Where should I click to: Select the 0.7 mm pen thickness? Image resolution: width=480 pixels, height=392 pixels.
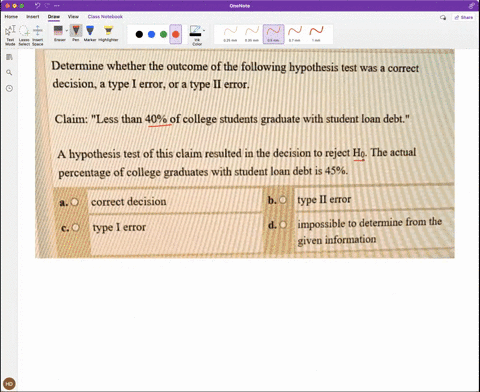click(x=295, y=34)
